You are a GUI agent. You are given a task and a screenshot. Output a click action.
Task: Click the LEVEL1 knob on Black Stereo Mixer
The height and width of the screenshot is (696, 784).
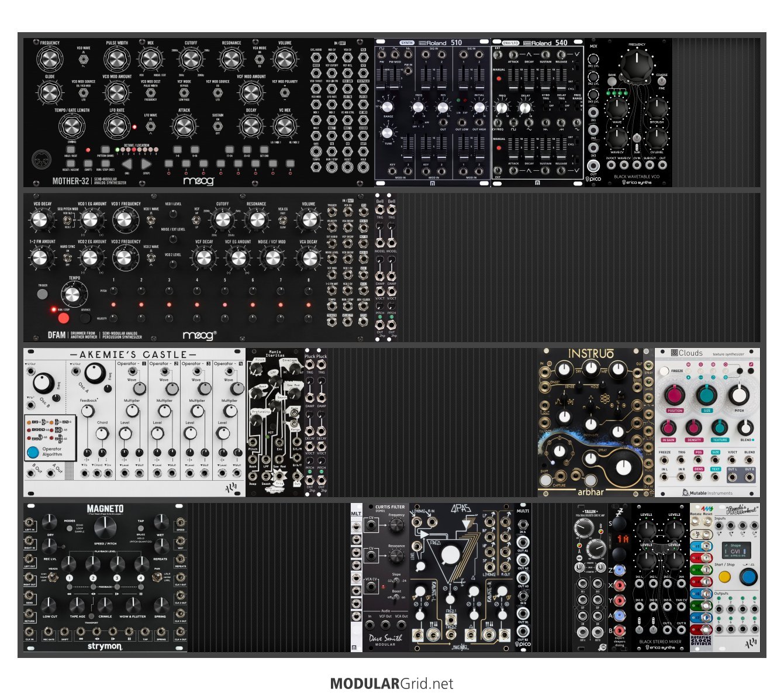[x=647, y=530]
